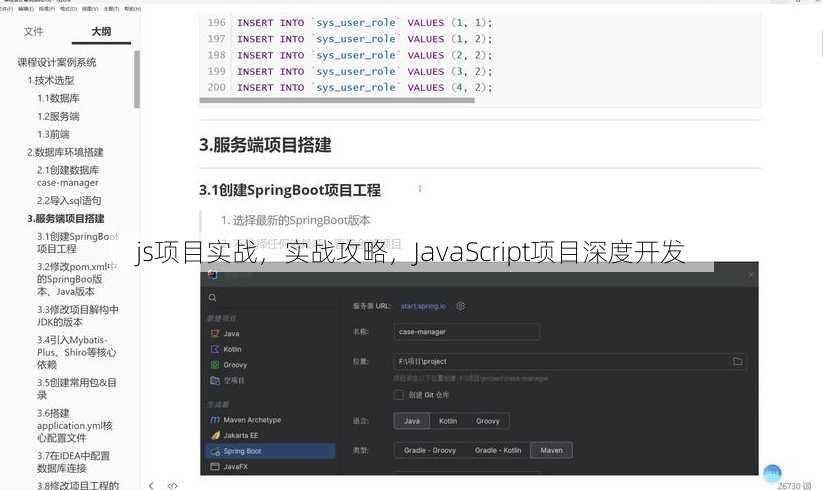Select Spring Boot generator
Screen dimensions: 823x490
[x=271, y=451]
